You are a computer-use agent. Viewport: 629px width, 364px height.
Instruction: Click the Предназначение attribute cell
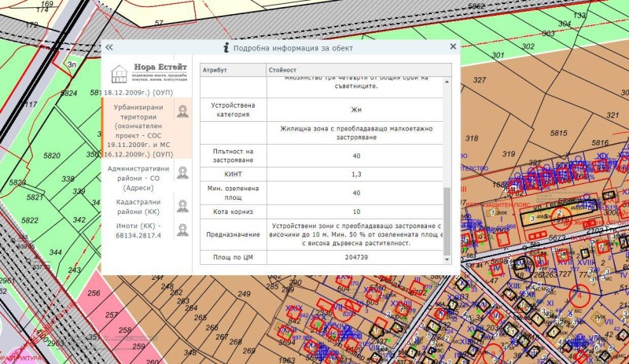232,233
